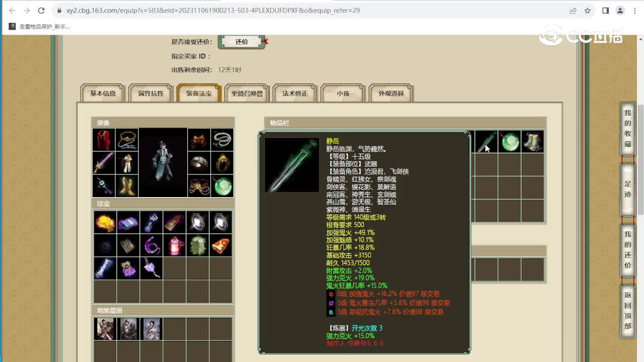
Task: Bookmark page with star icon
Action: [x=587, y=11]
